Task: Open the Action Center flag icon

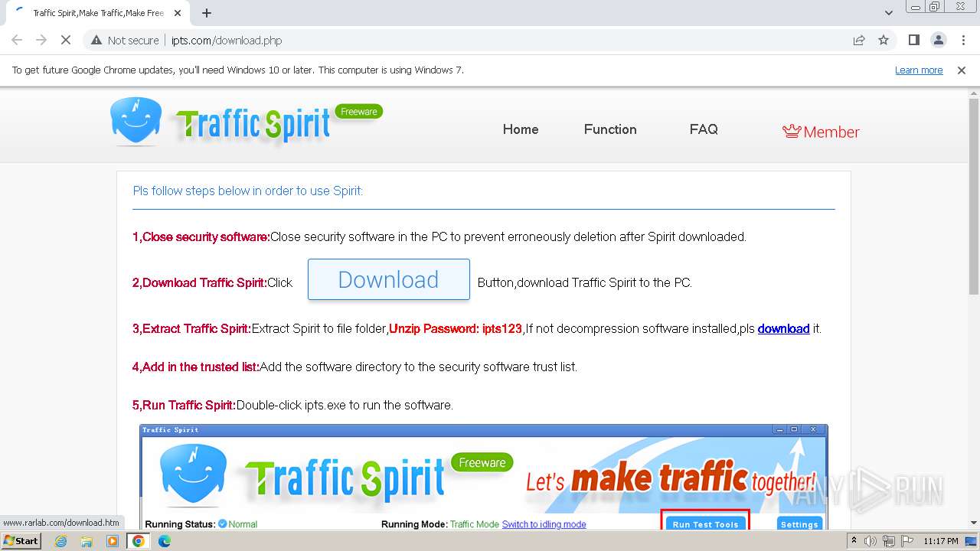Action: click(907, 541)
